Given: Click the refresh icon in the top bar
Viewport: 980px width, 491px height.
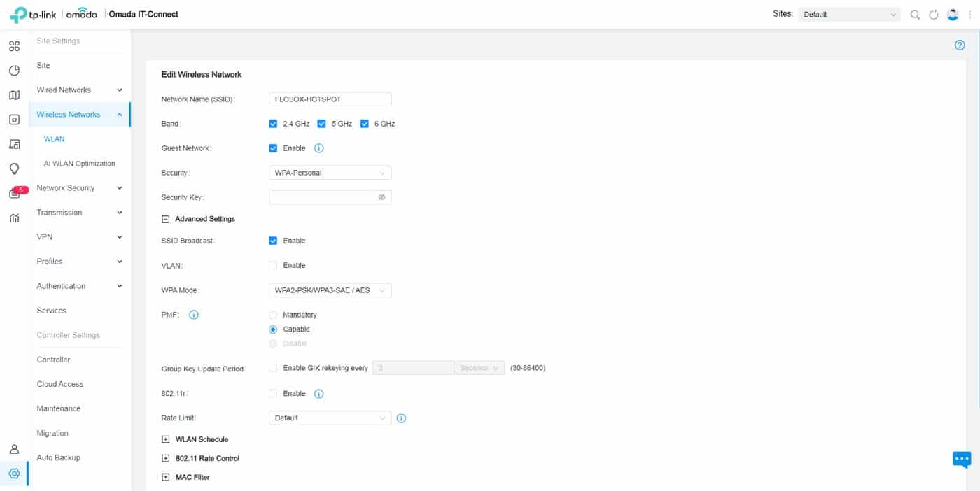Looking at the screenshot, I should coord(933,15).
